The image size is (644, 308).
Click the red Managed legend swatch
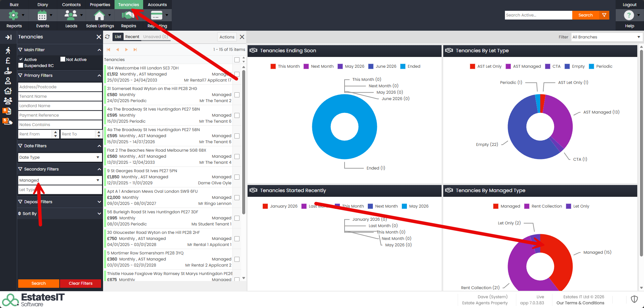pos(496,206)
